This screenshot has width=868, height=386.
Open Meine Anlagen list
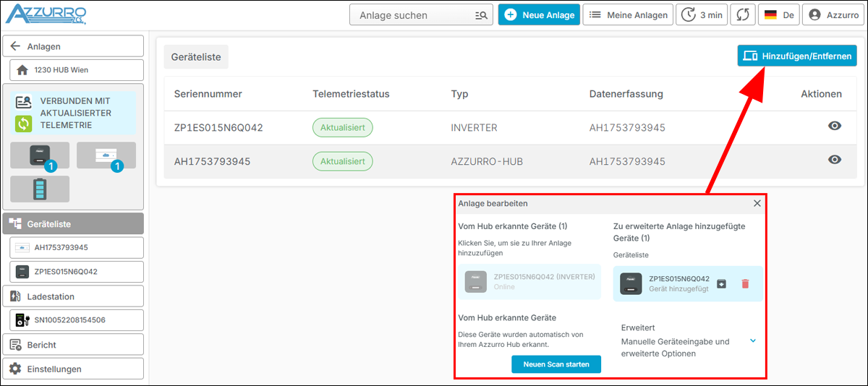point(628,15)
